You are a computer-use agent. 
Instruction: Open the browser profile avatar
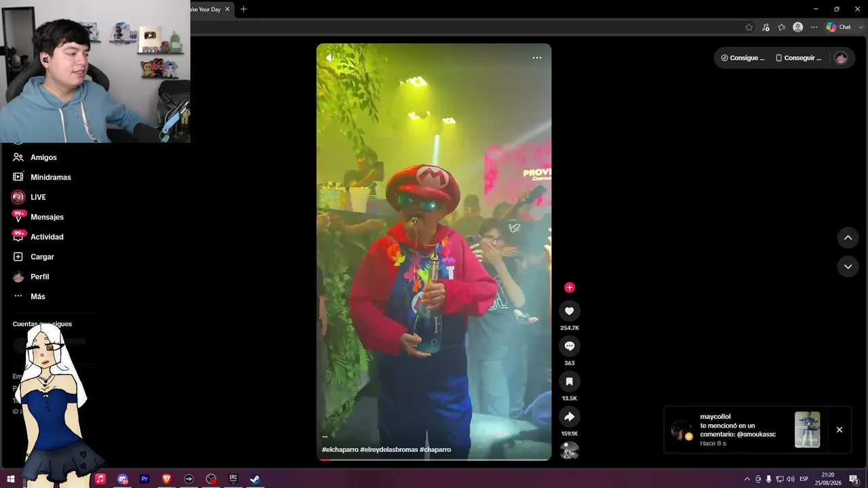(x=798, y=27)
